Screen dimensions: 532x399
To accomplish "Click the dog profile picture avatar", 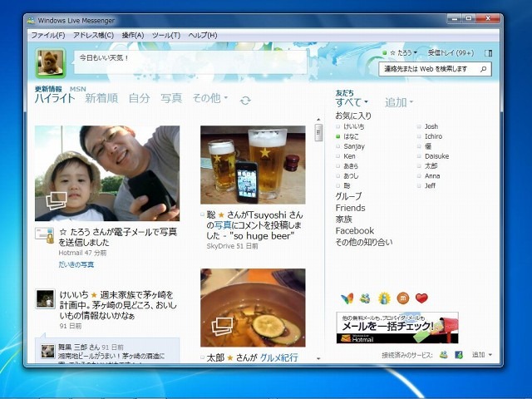I will (x=50, y=63).
